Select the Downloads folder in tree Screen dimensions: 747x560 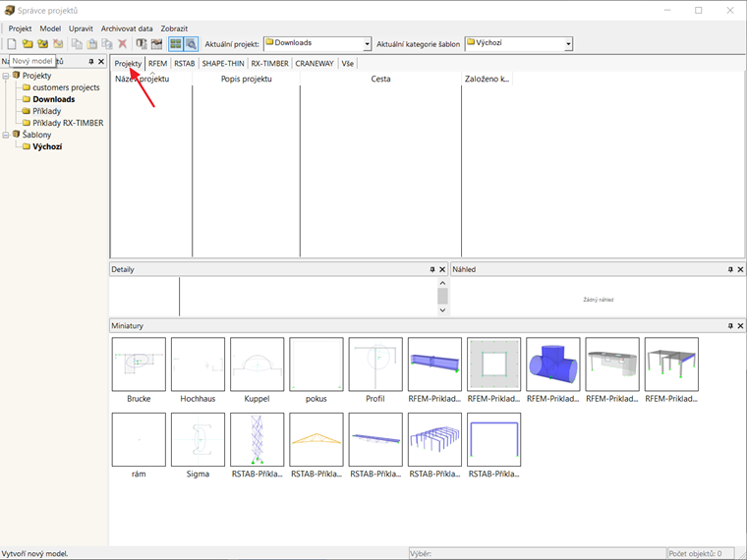coord(53,99)
